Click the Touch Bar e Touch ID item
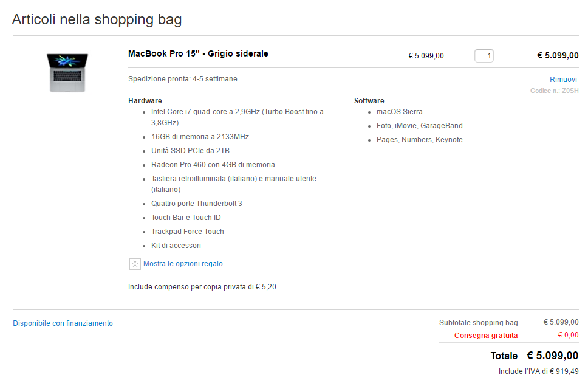This screenshot has height=386, width=588. (x=186, y=218)
